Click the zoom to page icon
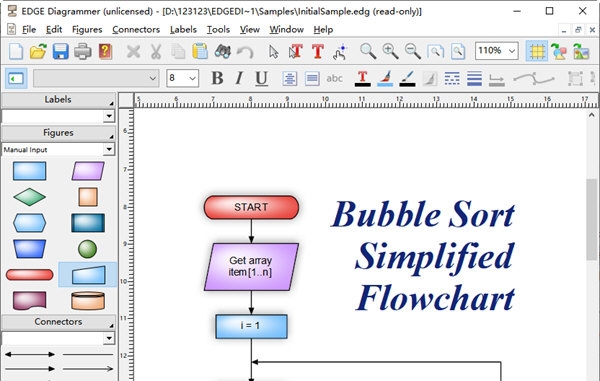 pyautogui.click(x=458, y=51)
